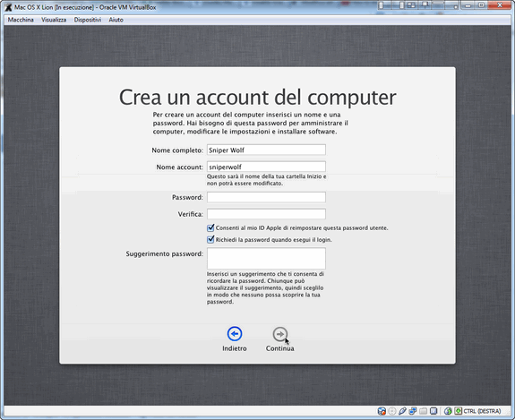Click the grey Continua forward arrow icon
This screenshot has height=420, width=515.
click(x=279, y=334)
